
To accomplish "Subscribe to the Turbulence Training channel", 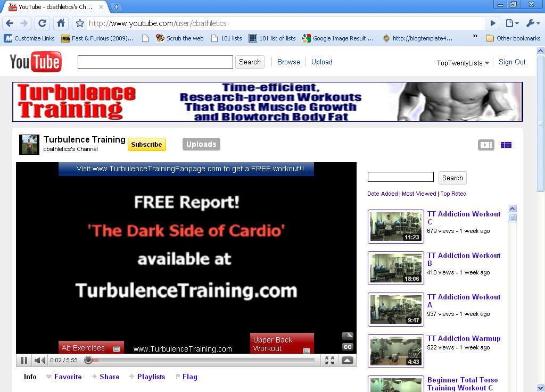I will tap(147, 145).
